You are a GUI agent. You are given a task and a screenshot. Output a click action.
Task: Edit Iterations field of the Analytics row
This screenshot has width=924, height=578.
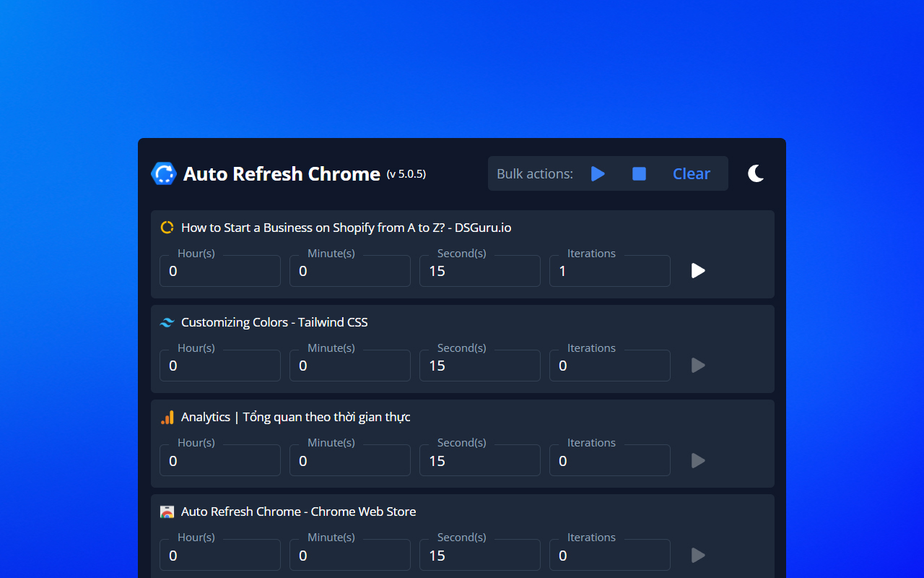pyautogui.click(x=610, y=460)
